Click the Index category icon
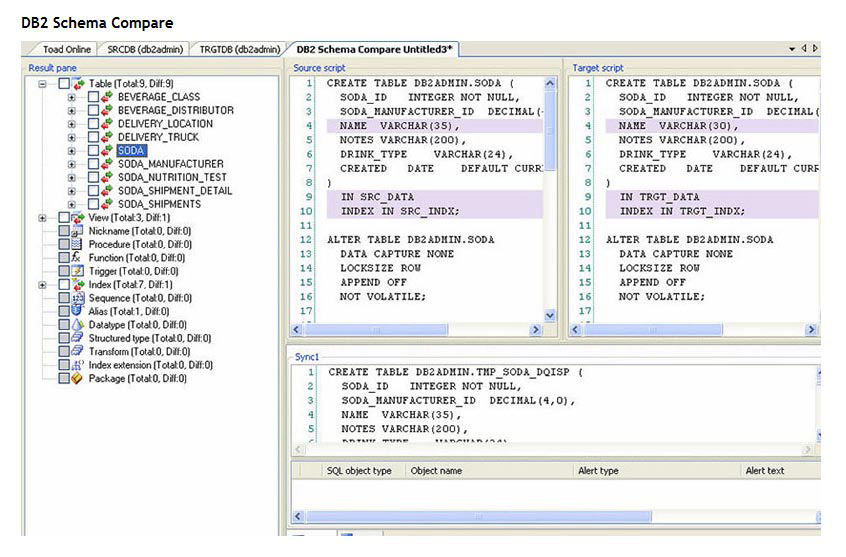 79,285
